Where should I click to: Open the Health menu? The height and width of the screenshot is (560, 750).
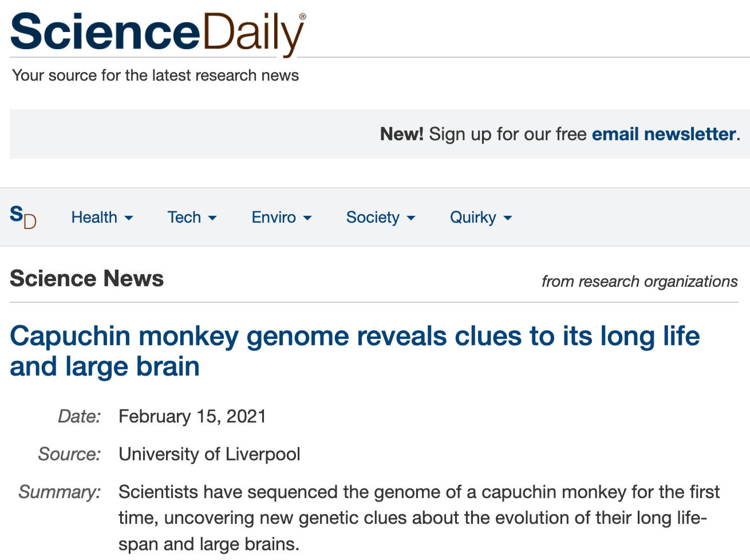pyautogui.click(x=94, y=218)
